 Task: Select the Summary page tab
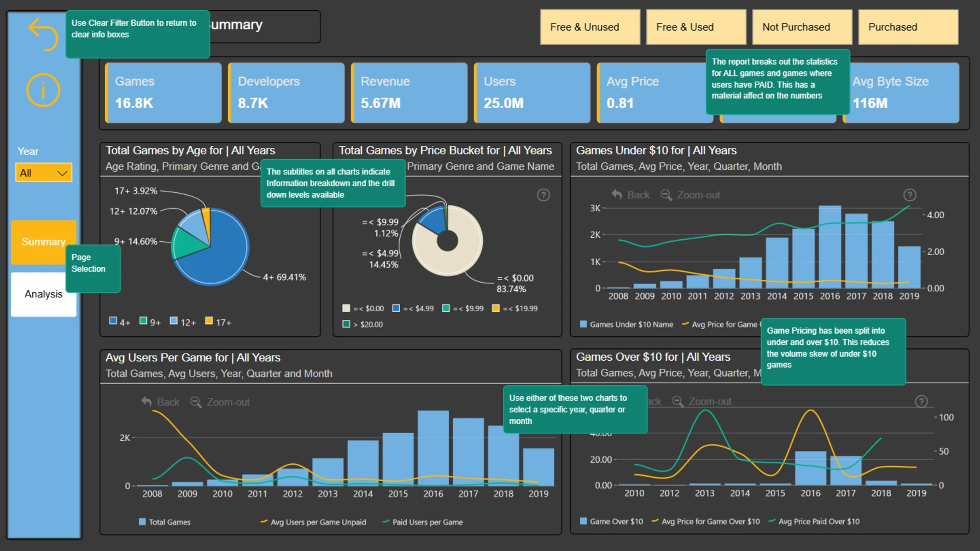click(x=41, y=242)
